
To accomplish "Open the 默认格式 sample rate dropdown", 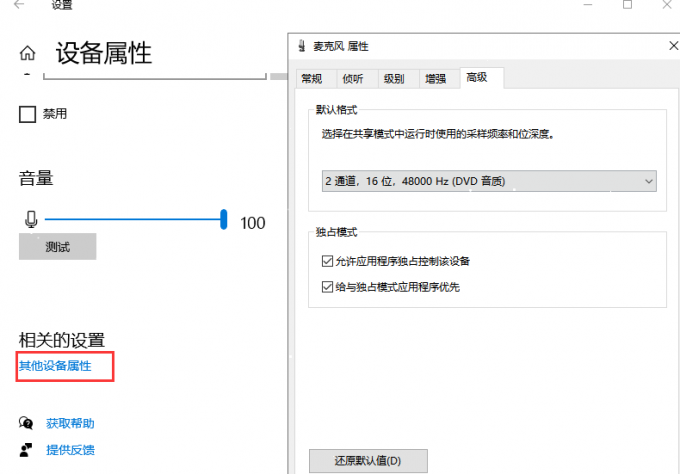I will point(489,181).
